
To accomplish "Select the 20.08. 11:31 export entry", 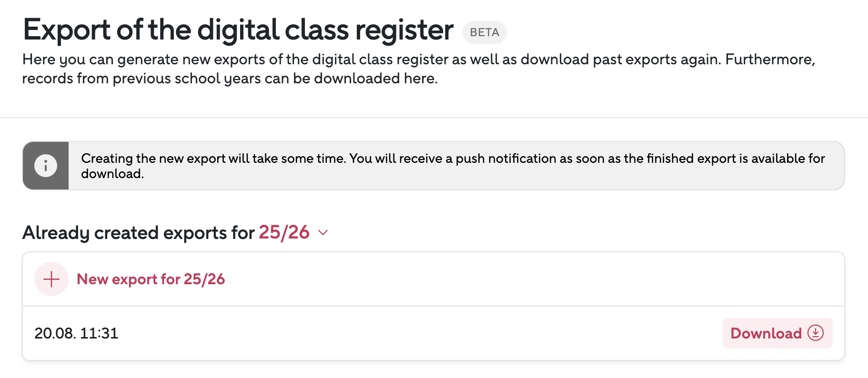I will (x=76, y=333).
